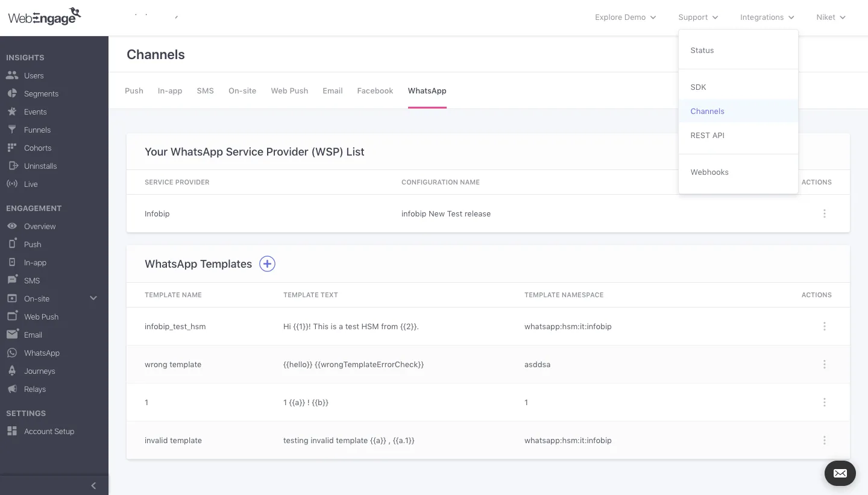Open the WhatsApp engagement channel in sidebar
This screenshot has height=495, width=868.
pos(42,353)
